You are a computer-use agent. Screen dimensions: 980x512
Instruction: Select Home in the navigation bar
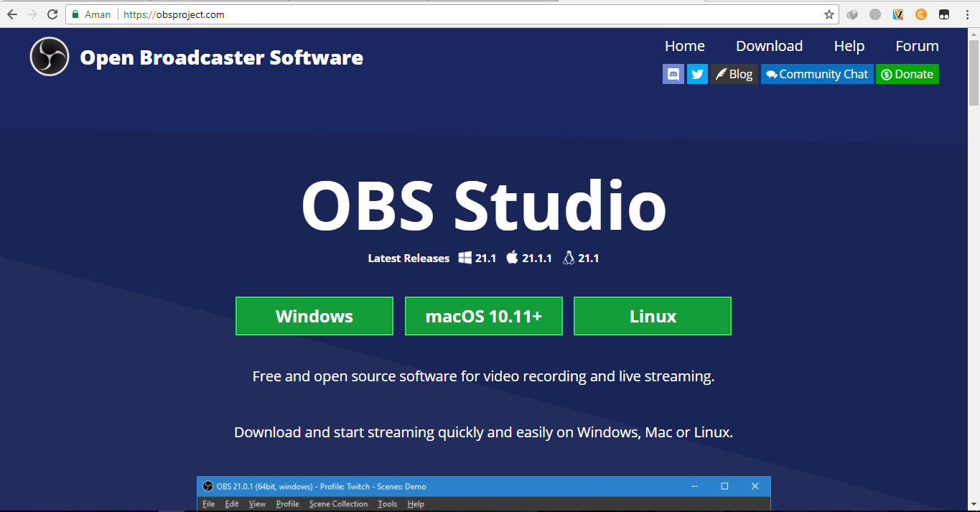click(x=684, y=45)
